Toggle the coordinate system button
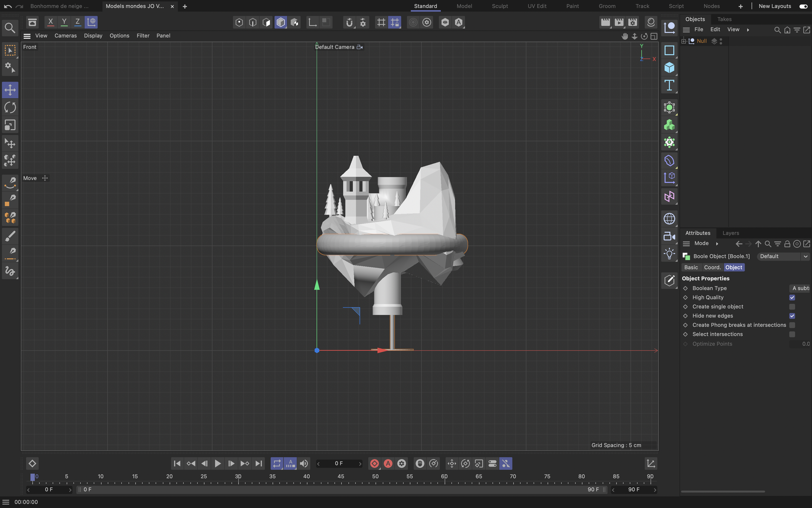Screen dimensions: 812x508 pyautogui.click(x=91, y=22)
